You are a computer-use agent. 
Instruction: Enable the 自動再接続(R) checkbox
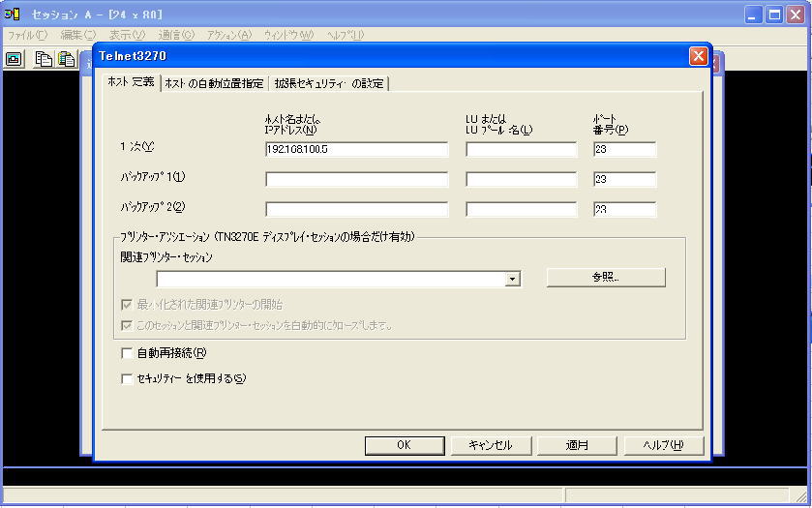(x=127, y=353)
